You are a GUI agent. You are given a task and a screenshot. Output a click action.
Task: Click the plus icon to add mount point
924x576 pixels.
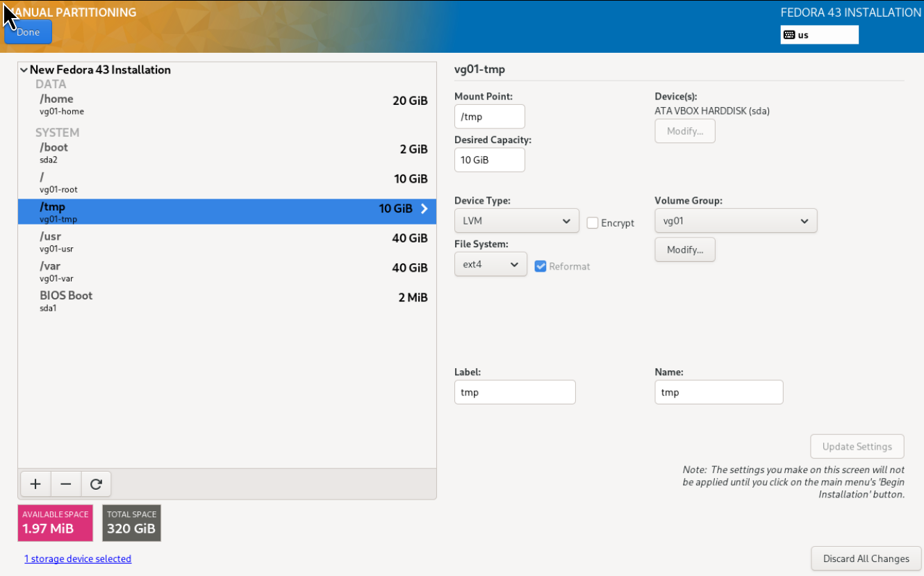[x=35, y=484]
